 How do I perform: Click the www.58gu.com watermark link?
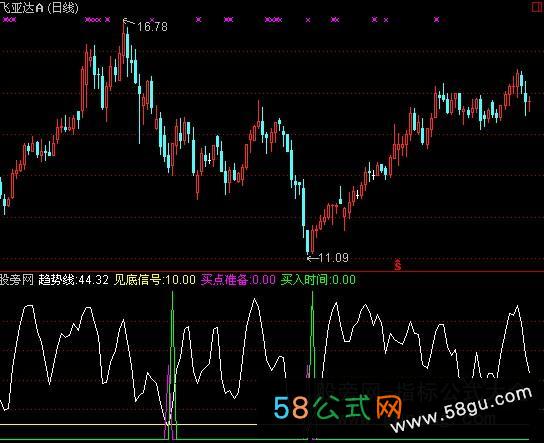[461, 409]
